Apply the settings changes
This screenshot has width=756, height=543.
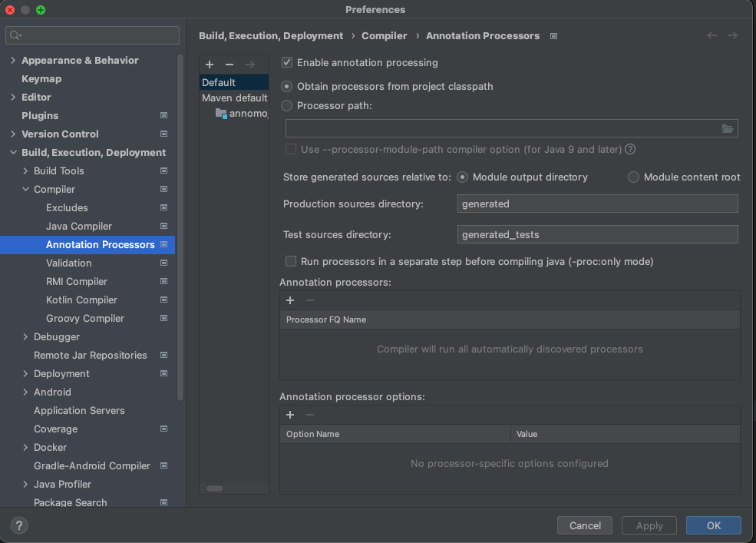[x=649, y=525]
